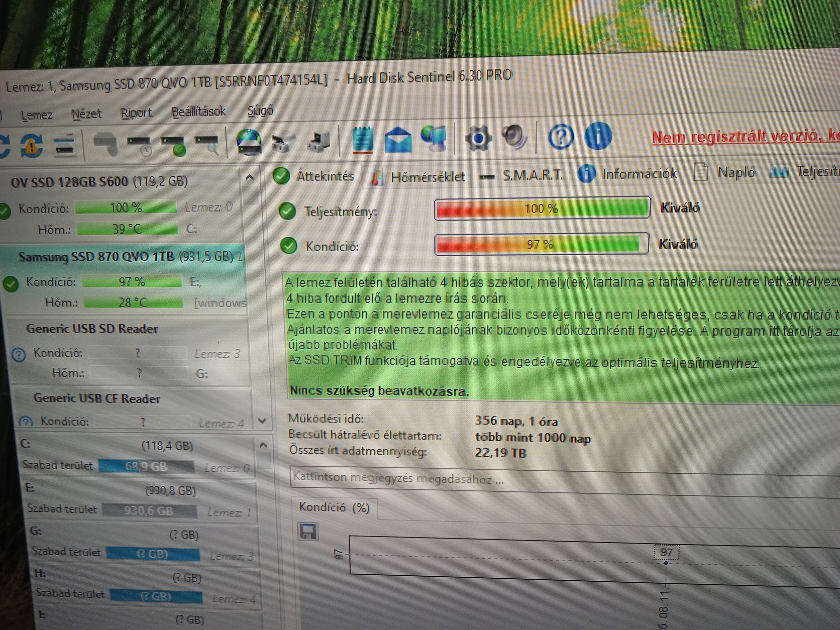Open the Beállítások menu

click(x=199, y=111)
